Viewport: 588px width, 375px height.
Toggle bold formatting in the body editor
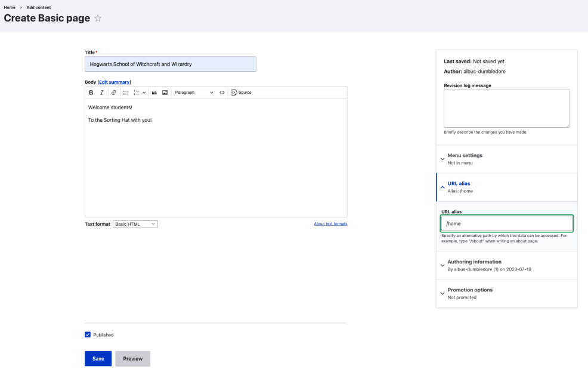91,93
